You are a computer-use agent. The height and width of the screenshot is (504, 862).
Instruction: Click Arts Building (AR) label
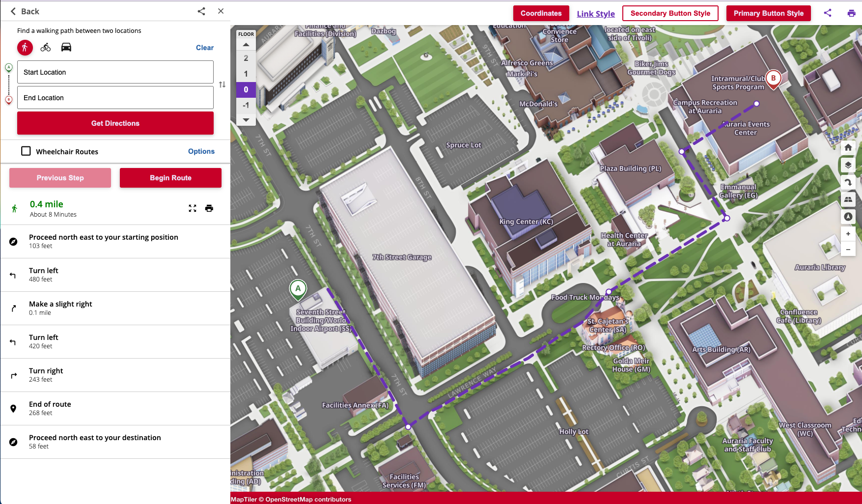coord(721,349)
